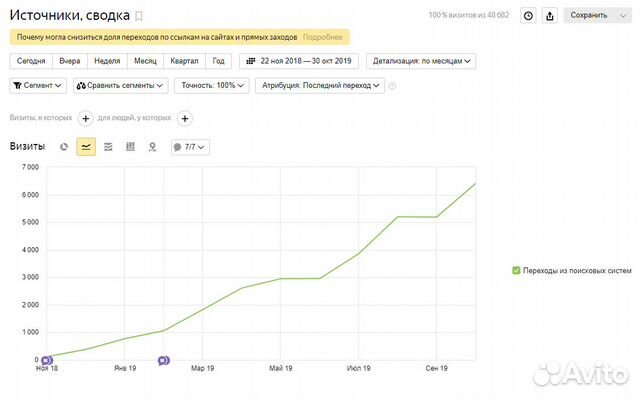Open the Сравнить сегменты dropdown

tap(121, 86)
